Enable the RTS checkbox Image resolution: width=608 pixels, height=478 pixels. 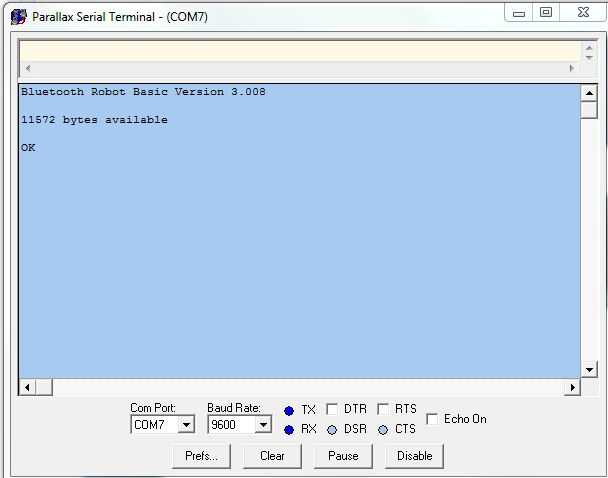point(383,409)
